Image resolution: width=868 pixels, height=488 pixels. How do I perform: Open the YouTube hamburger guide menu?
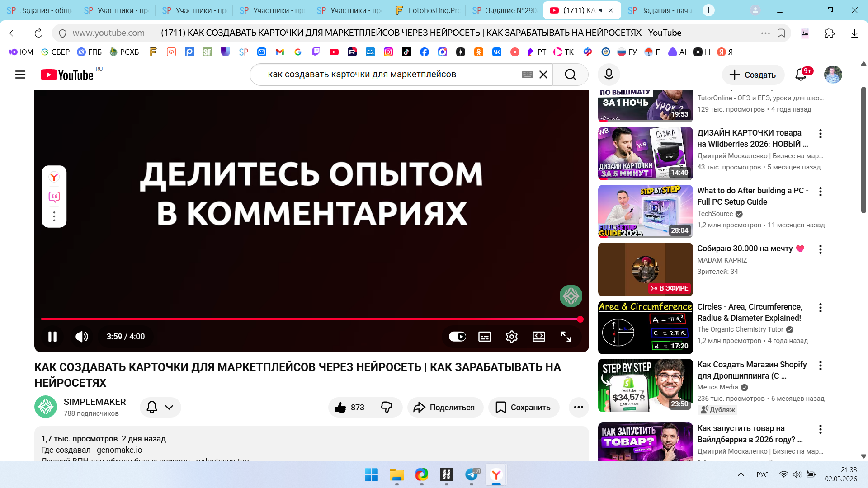pos(20,75)
